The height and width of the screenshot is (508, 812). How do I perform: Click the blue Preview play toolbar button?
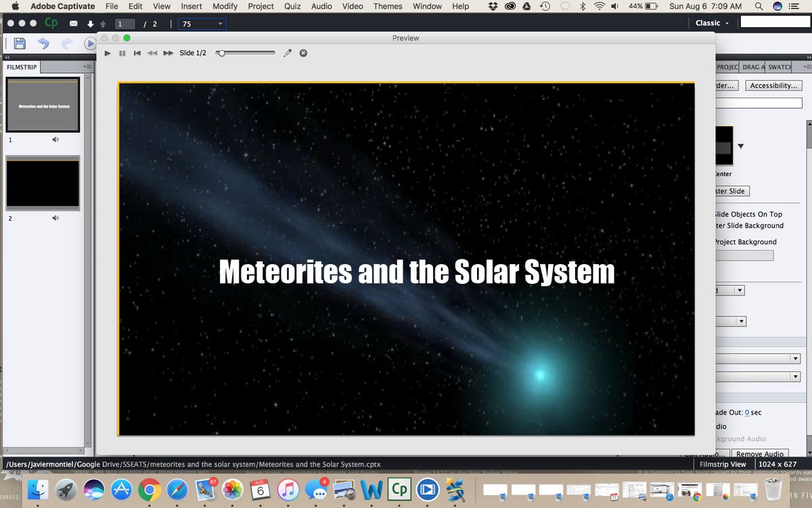tap(90, 44)
